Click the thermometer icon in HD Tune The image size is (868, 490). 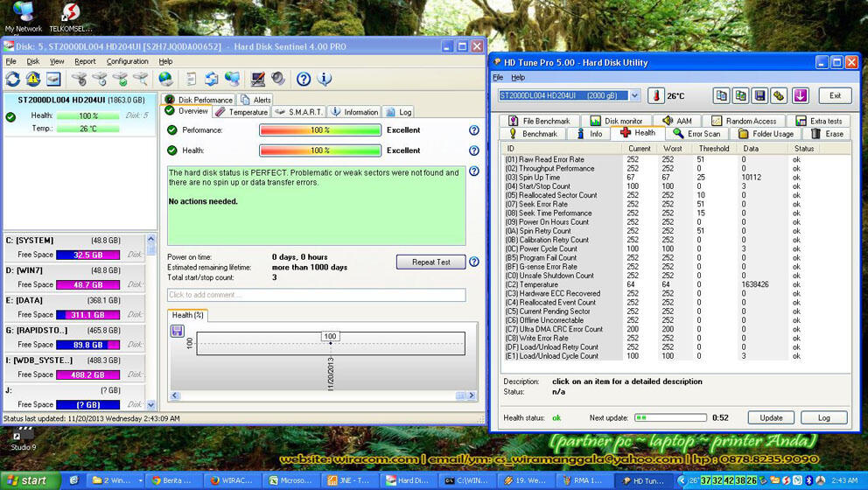point(656,95)
